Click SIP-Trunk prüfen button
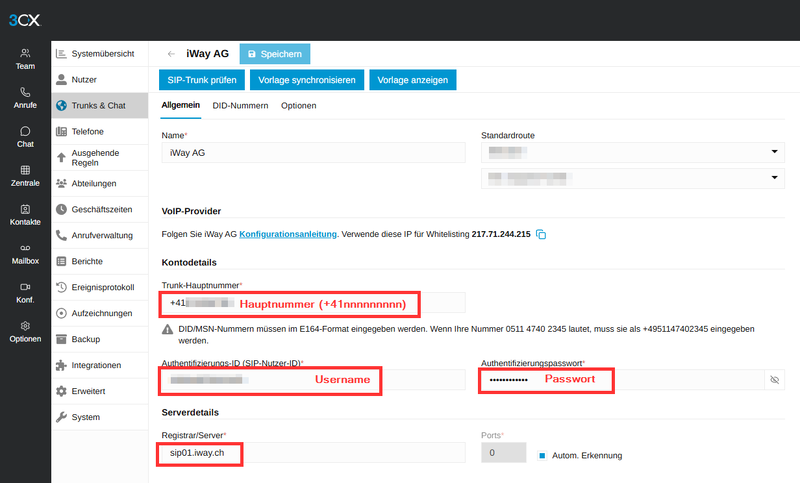This screenshot has width=800, height=483. 202,80
